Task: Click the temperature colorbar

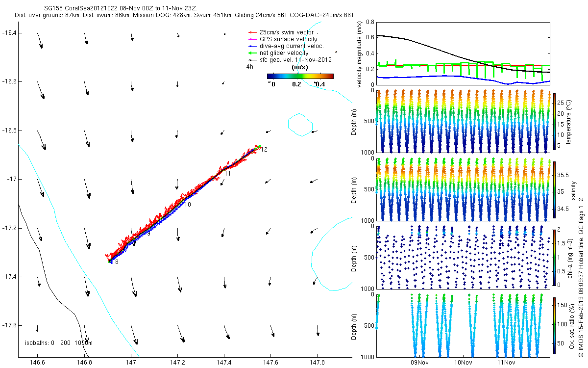Action: (554, 121)
